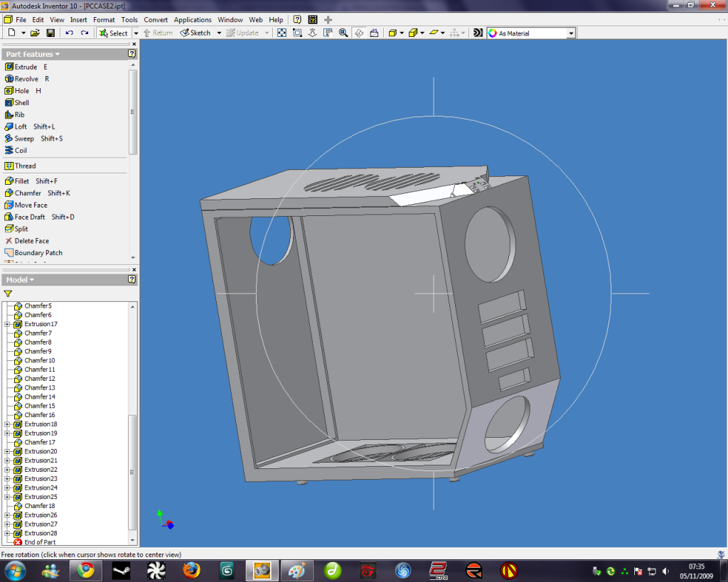Open the Windows Start menu
The height and width of the screenshot is (582, 728).
(14, 571)
